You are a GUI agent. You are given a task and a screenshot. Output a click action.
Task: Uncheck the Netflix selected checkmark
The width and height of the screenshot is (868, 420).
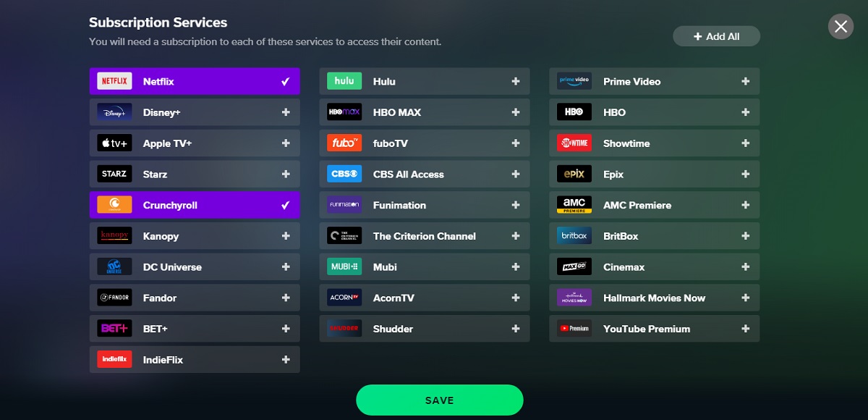pyautogui.click(x=286, y=82)
